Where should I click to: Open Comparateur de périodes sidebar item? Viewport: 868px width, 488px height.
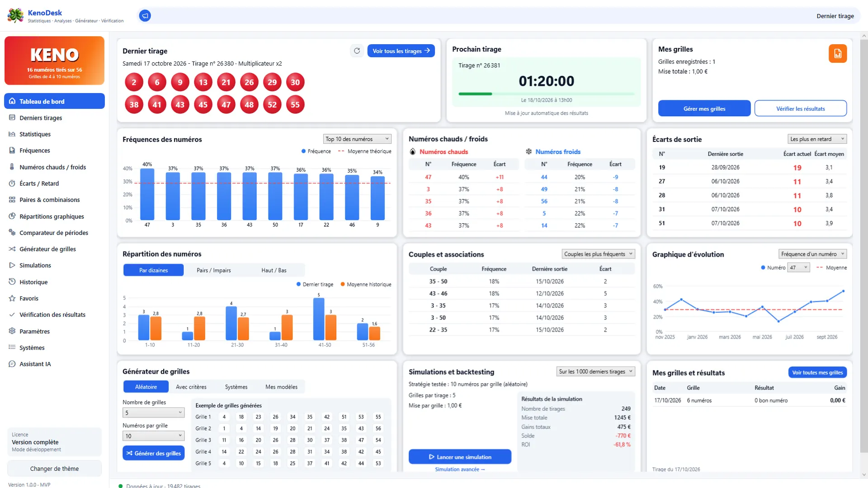pos(54,233)
